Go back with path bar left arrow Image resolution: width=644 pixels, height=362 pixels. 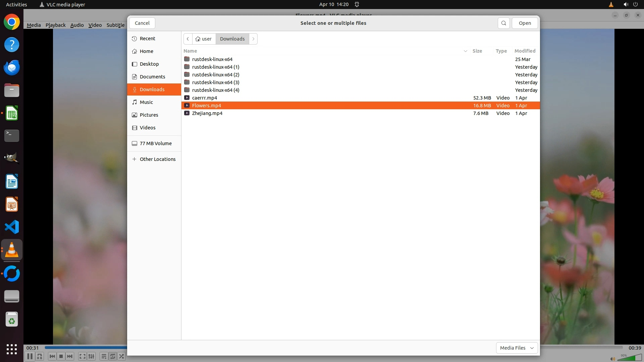(188, 39)
